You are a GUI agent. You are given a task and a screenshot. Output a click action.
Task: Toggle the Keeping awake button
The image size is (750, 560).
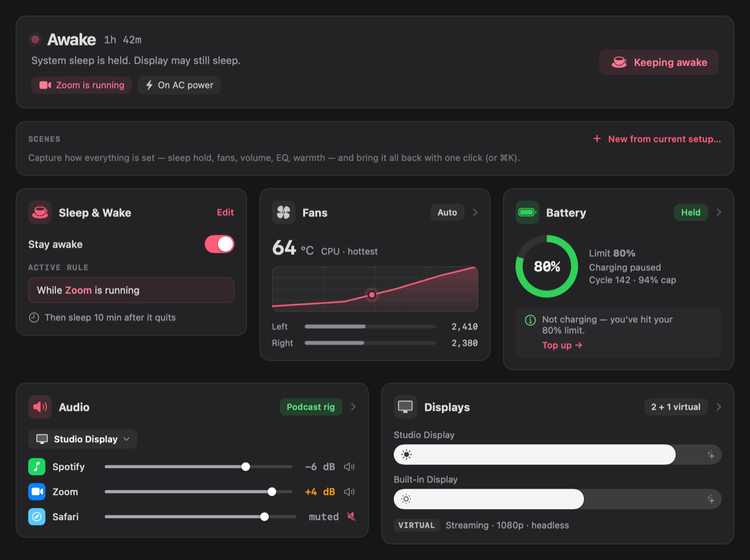[659, 62]
